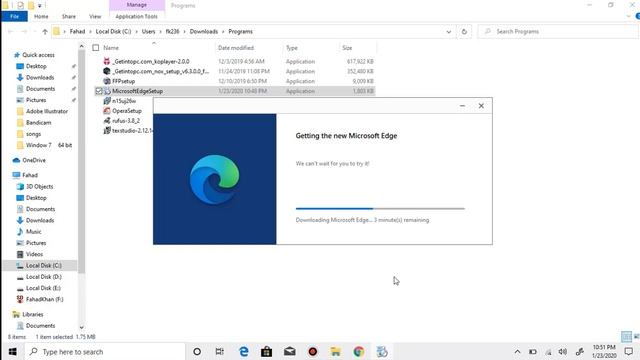640x360 pixels.
Task: Open Chrome from the taskbar
Action: (x=359, y=351)
